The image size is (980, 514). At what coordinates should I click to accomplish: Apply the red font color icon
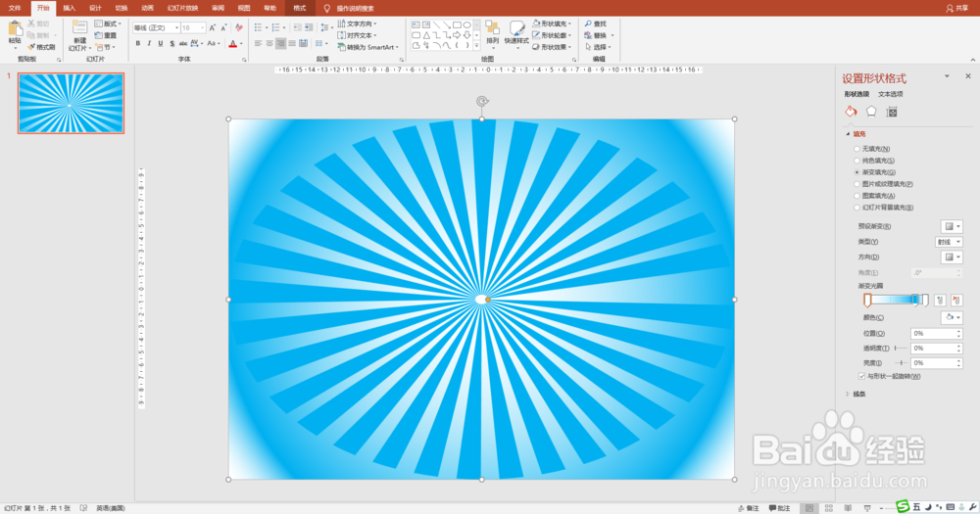point(232,44)
